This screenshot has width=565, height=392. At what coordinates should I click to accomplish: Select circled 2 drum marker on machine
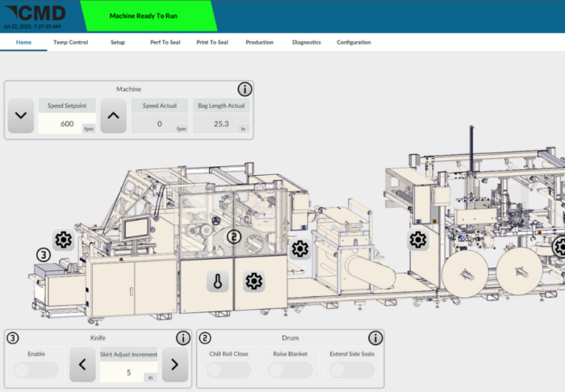[x=234, y=237]
